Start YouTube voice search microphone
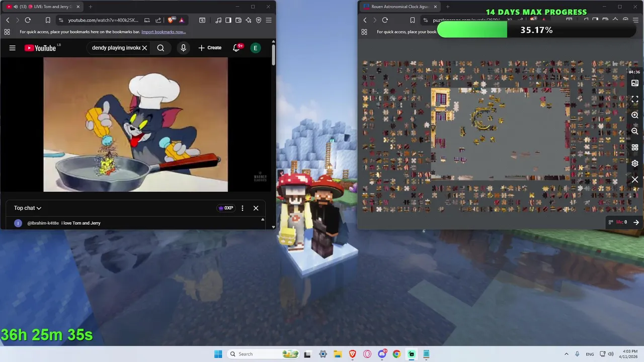 183,48
